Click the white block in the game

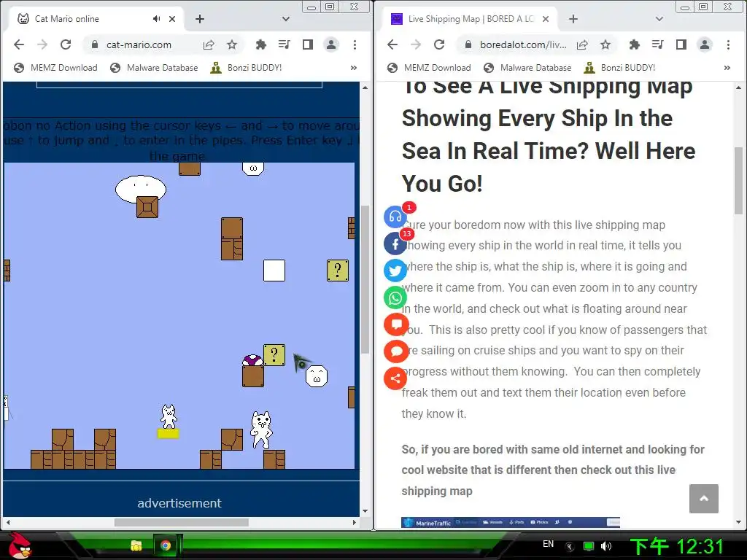tap(274, 271)
